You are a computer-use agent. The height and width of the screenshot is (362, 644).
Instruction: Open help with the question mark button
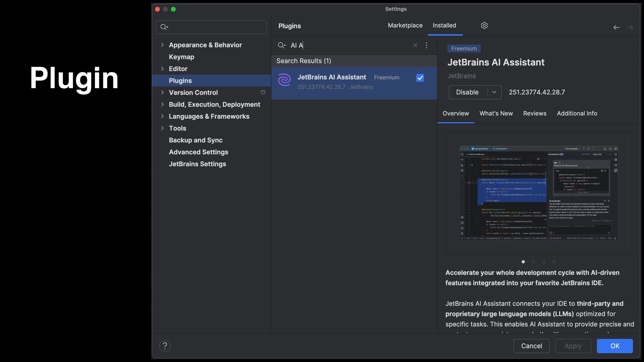[165, 346]
